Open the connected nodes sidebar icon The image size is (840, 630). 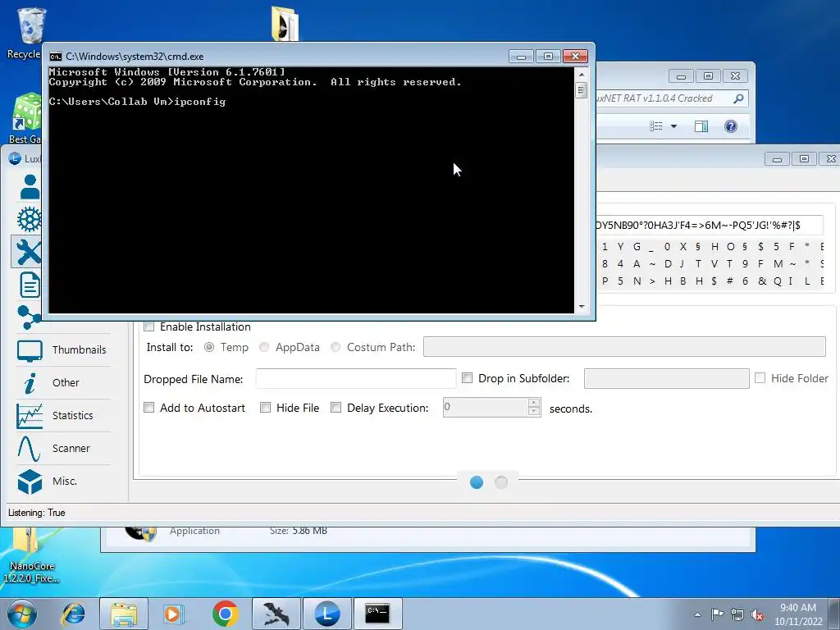29,317
